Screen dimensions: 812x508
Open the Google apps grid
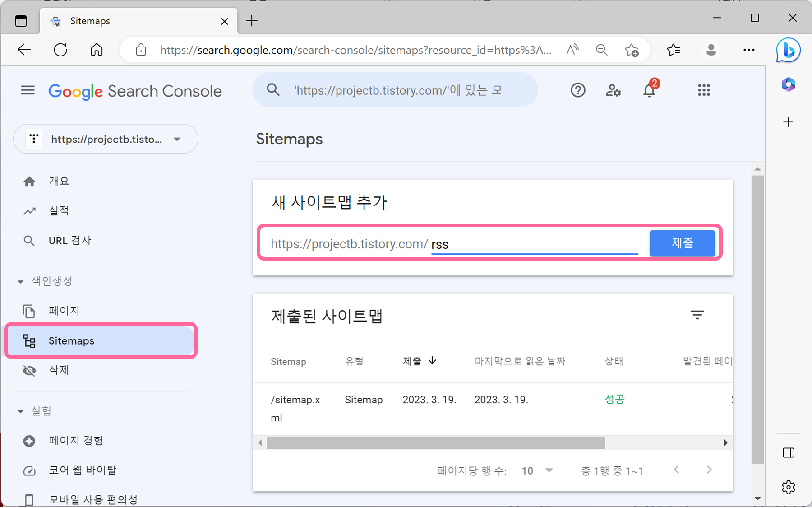pyautogui.click(x=704, y=90)
